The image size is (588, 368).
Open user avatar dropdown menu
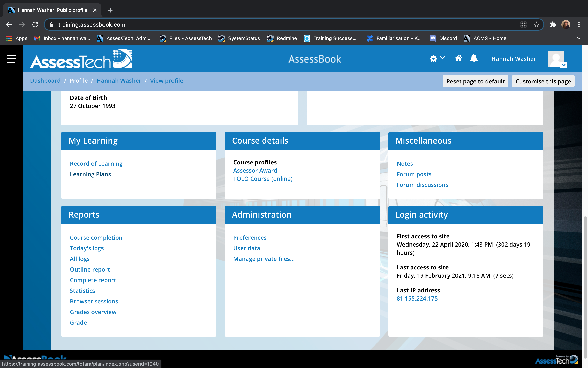(x=557, y=59)
